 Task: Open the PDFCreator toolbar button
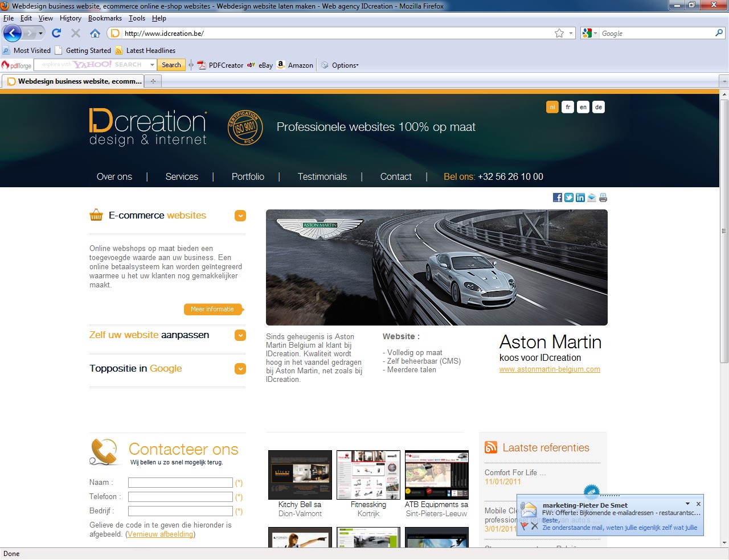[220, 65]
